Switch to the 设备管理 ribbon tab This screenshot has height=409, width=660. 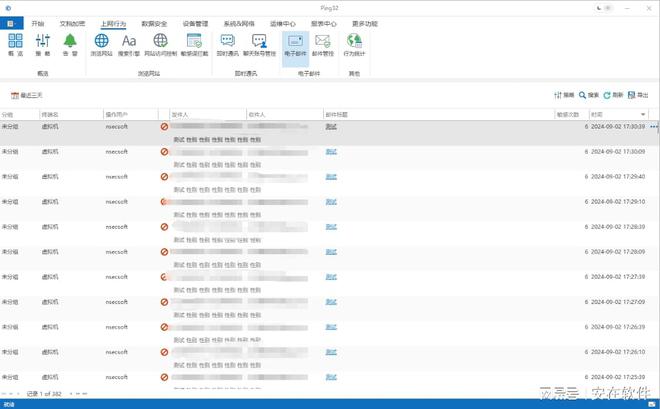196,22
